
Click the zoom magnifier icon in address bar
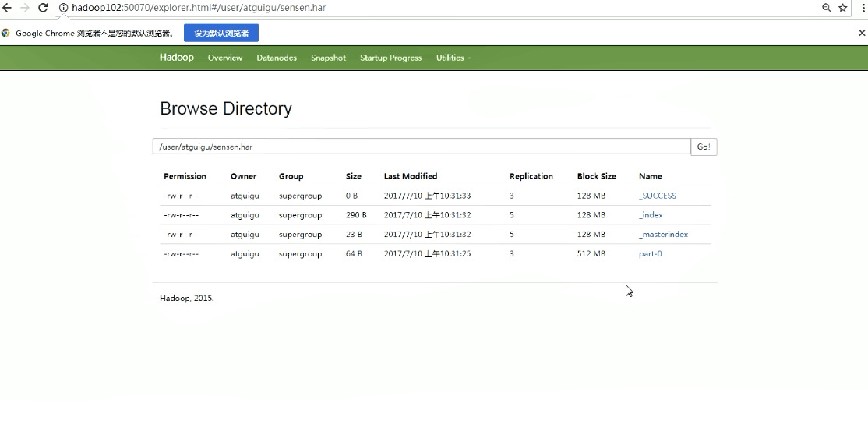[827, 8]
